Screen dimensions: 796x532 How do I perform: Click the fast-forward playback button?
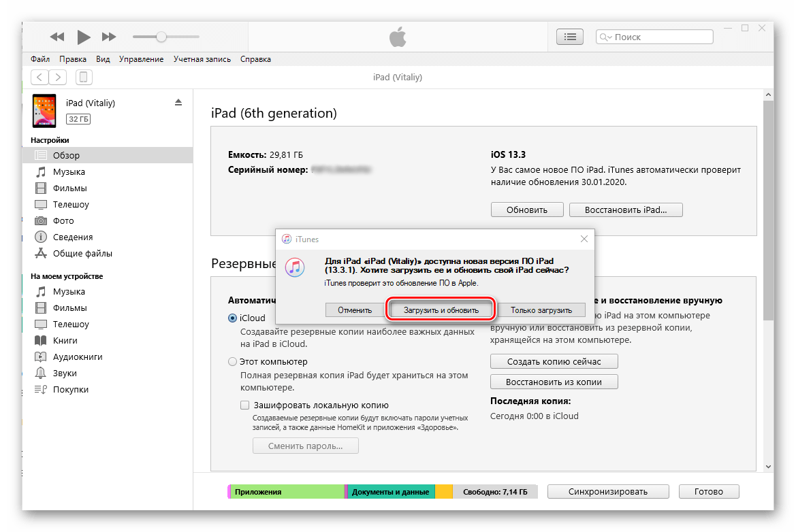pyautogui.click(x=109, y=37)
